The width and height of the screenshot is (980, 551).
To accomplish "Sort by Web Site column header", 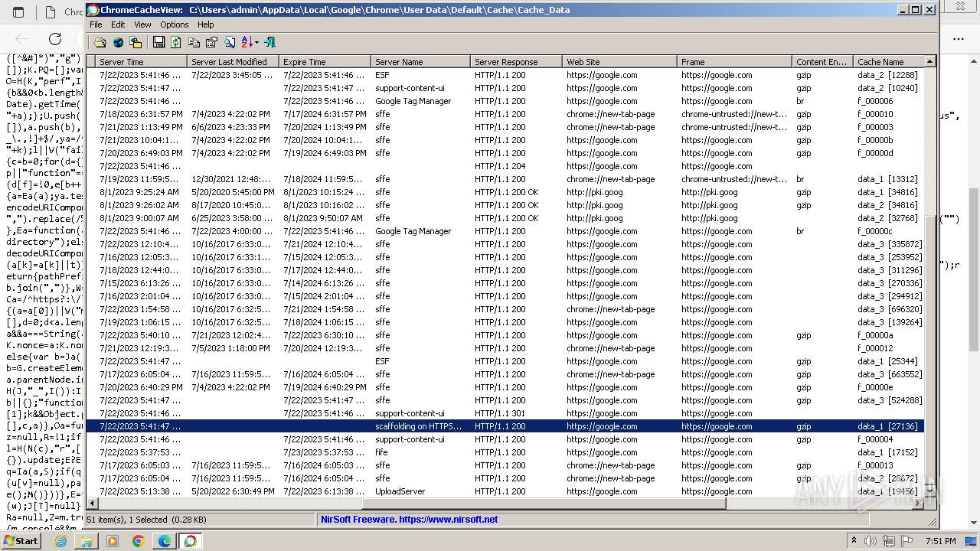I will tap(619, 62).
